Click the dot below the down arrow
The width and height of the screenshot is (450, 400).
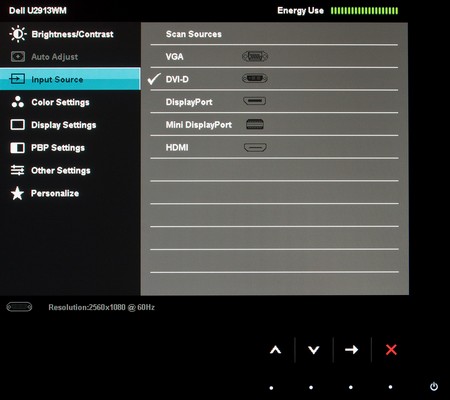click(311, 387)
